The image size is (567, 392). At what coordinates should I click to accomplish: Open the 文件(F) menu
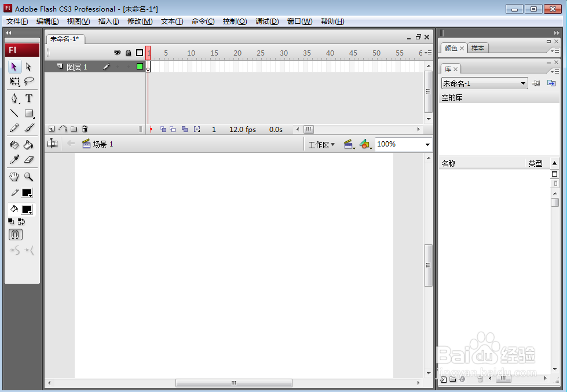pyautogui.click(x=17, y=21)
